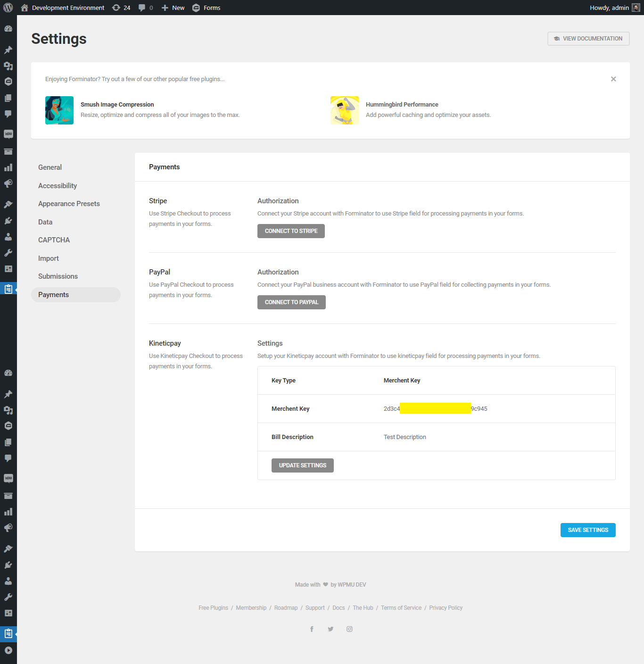
Task: Click the WordPress logo in the admin bar
Action: point(8,8)
